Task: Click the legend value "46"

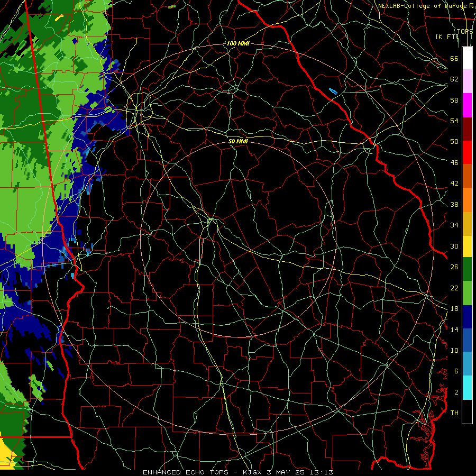Action: [x=454, y=163]
